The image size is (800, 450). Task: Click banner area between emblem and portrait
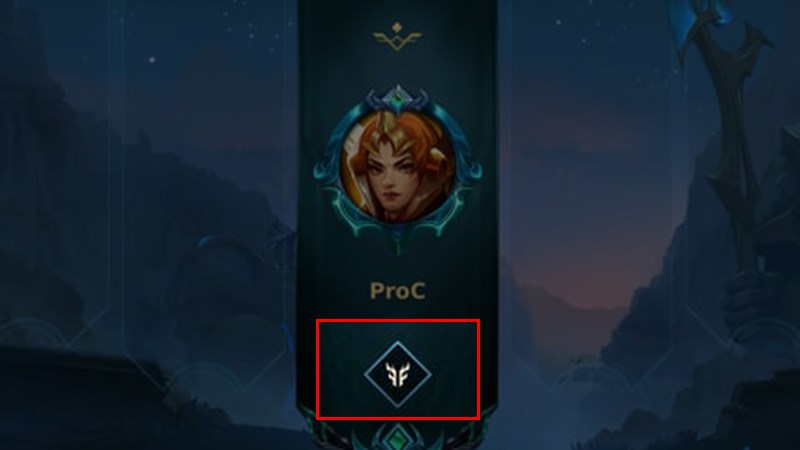pos(397,69)
